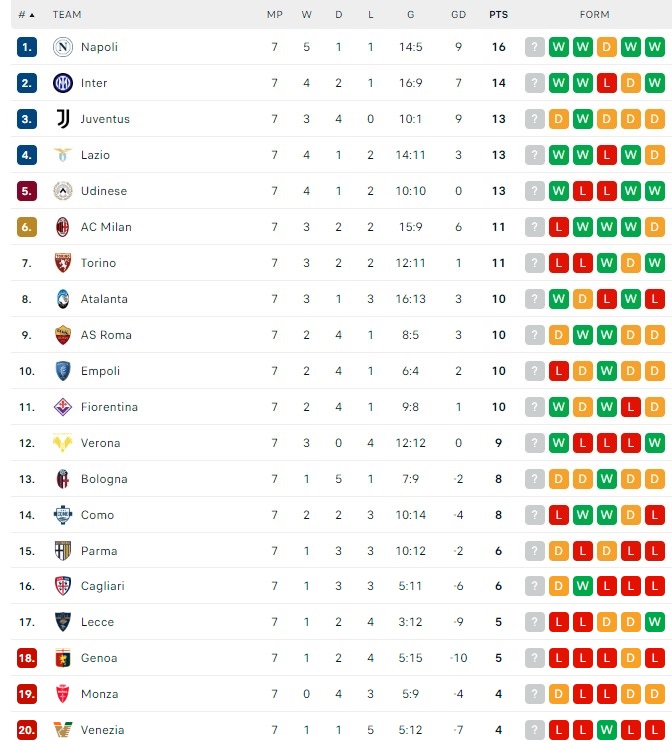Click the AS Roma crest icon
This screenshot has width=672, height=744.
click(63, 335)
